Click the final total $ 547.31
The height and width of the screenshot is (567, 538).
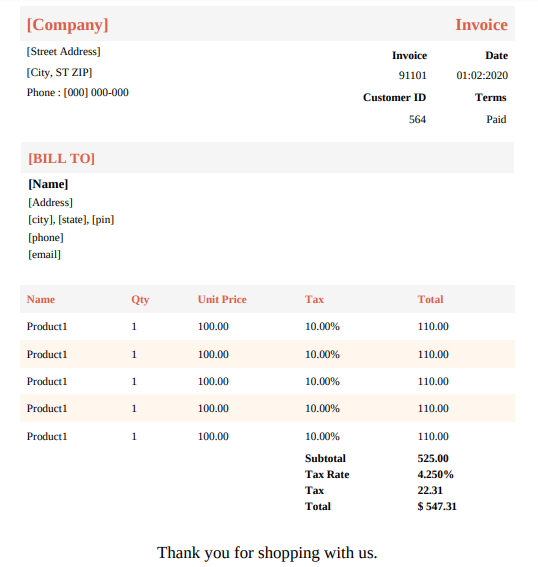pos(437,506)
